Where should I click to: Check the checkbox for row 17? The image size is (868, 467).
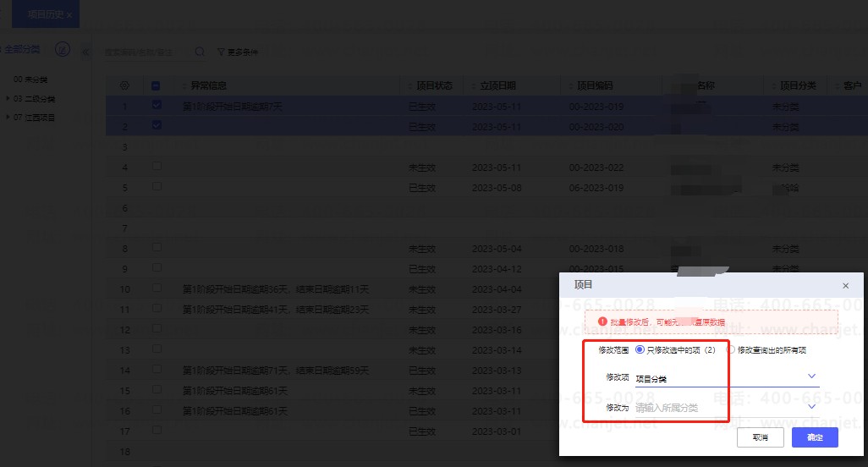[157, 430]
